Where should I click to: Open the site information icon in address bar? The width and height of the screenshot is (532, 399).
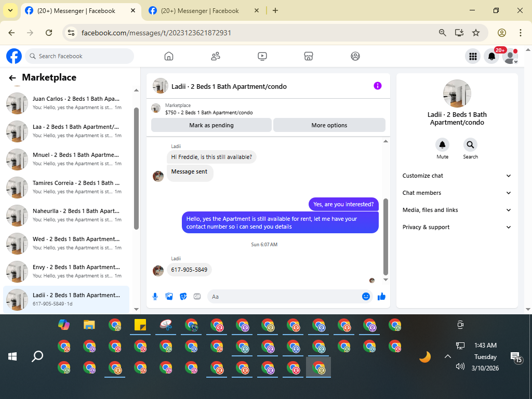[x=71, y=33]
